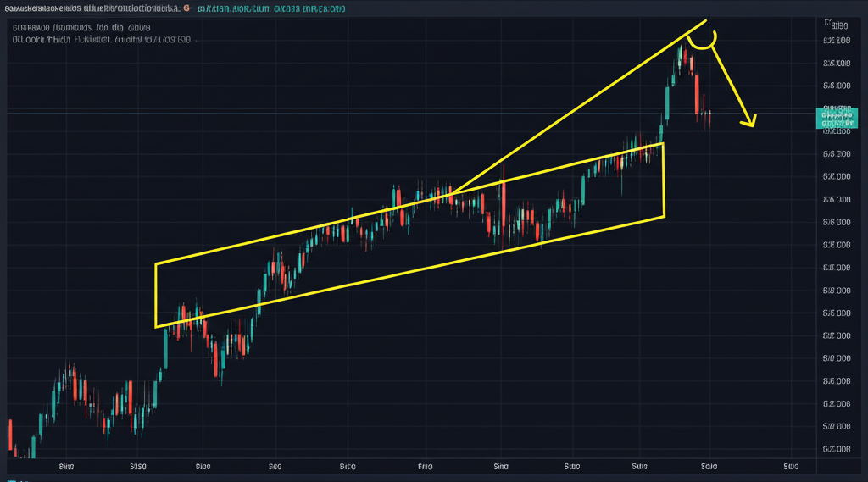The width and height of the screenshot is (868, 482).
Task: Click the rightmost time axis label
Action: [792, 466]
